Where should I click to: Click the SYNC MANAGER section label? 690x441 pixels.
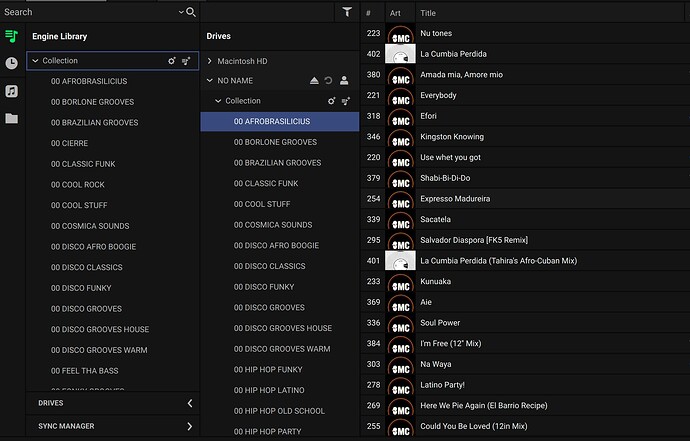coord(66,426)
